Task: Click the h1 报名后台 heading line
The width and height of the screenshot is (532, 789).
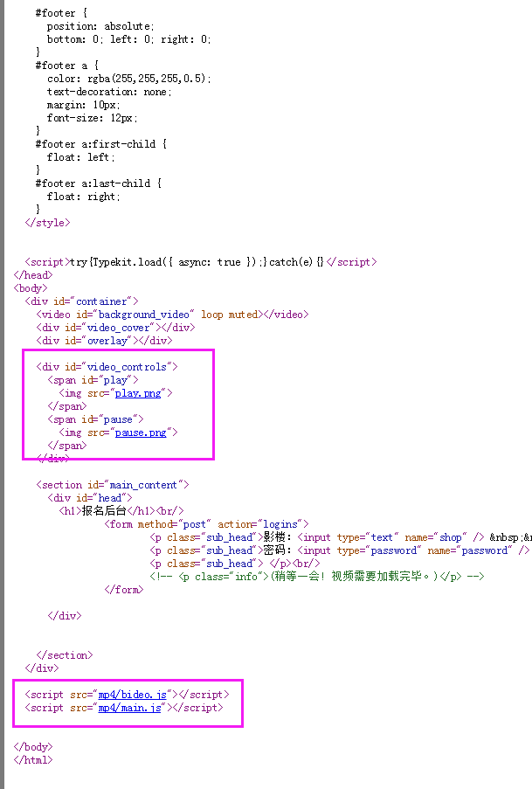Action: pos(121,511)
